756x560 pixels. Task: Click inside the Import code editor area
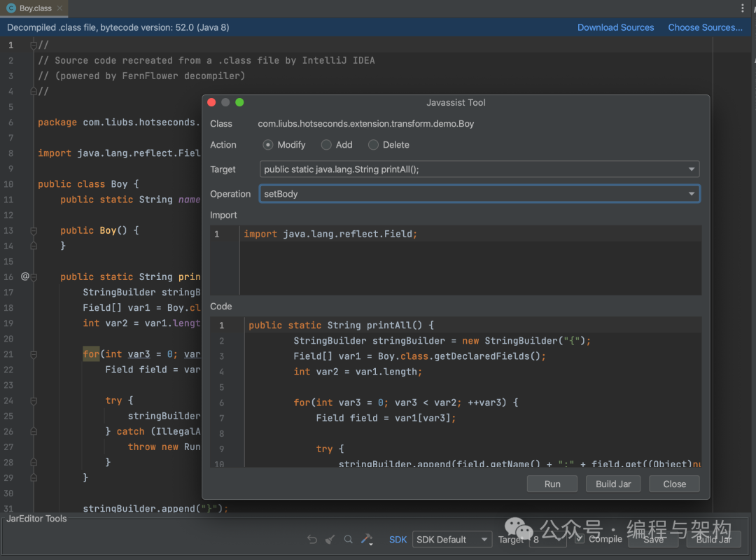click(x=469, y=266)
